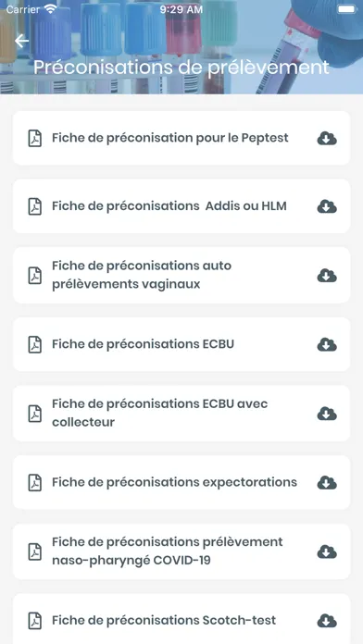This screenshot has height=644, width=363.
Task: Tap the back arrow icon
Action: [x=21, y=41]
